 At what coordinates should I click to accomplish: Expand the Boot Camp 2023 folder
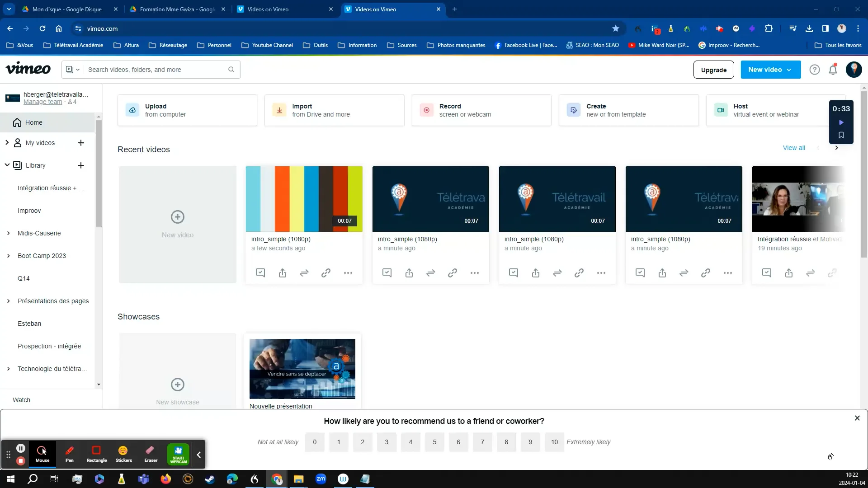pos(8,256)
